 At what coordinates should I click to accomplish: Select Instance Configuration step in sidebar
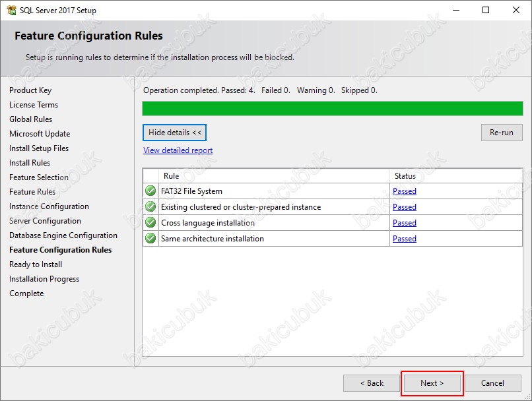tap(50, 206)
